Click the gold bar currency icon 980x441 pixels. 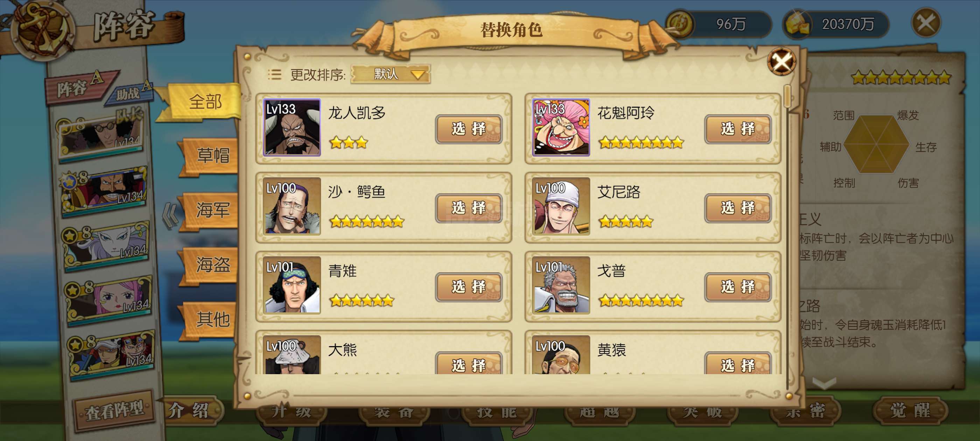(798, 24)
